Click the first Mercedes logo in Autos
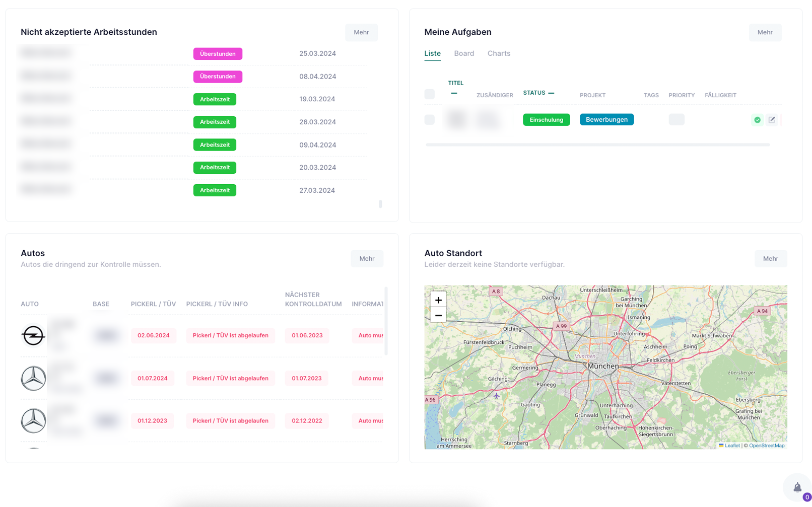 (33, 379)
